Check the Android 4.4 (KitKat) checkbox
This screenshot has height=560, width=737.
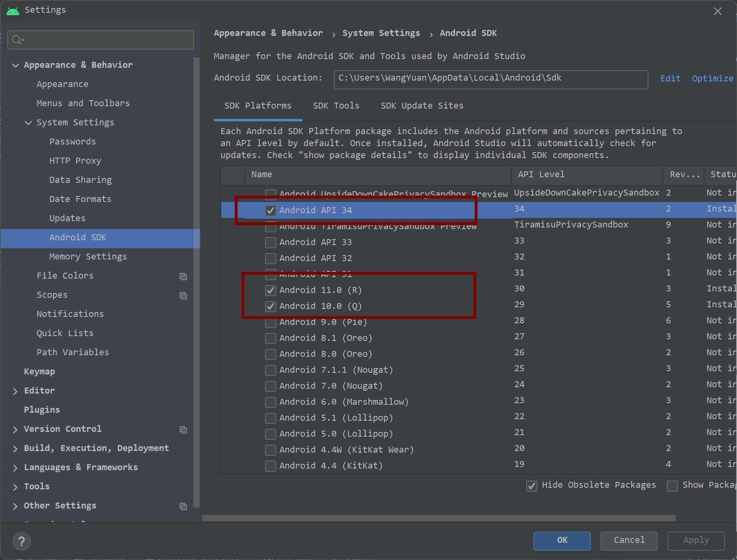[271, 466]
